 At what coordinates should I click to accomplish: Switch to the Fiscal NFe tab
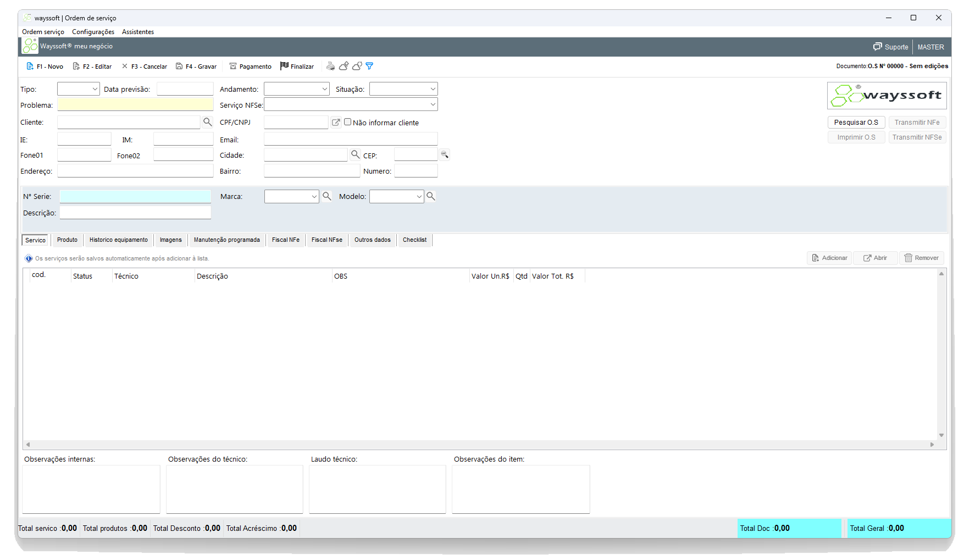[x=286, y=240]
